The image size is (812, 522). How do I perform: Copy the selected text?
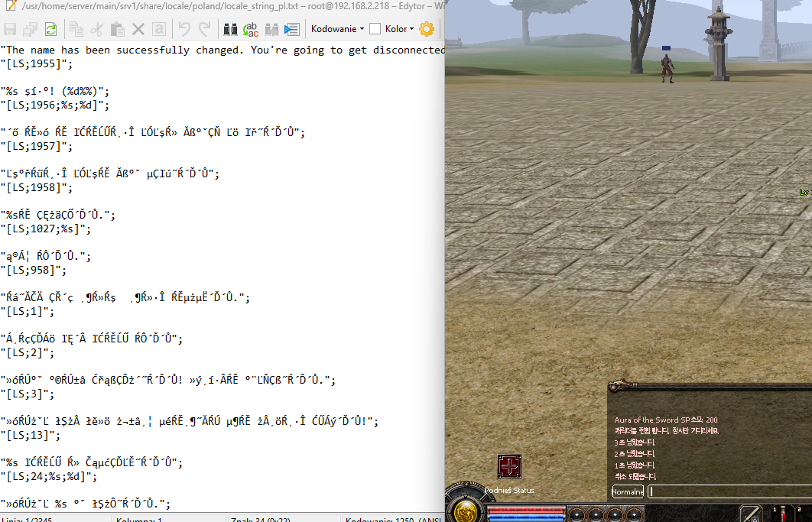tap(76, 28)
